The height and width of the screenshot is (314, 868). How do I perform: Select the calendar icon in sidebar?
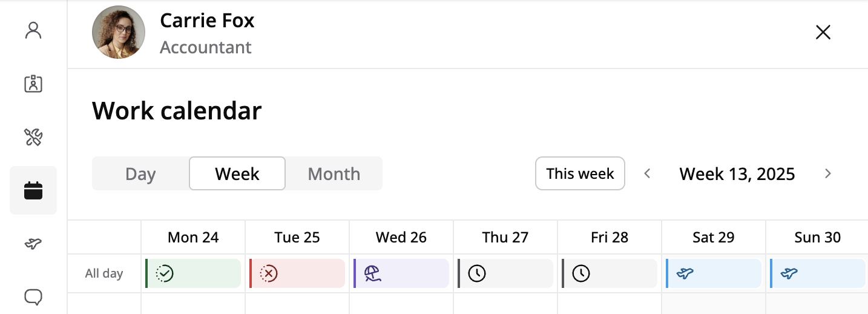point(33,190)
